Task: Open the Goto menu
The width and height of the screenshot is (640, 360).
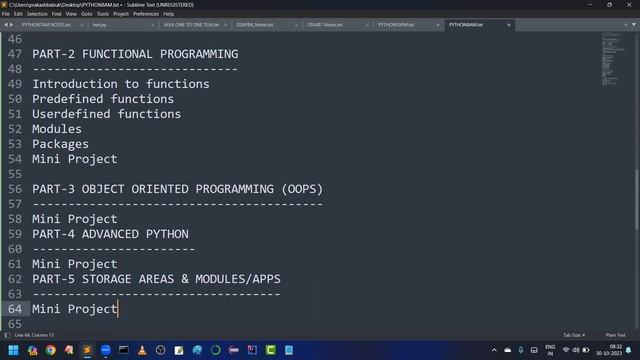Action: click(x=87, y=14)
